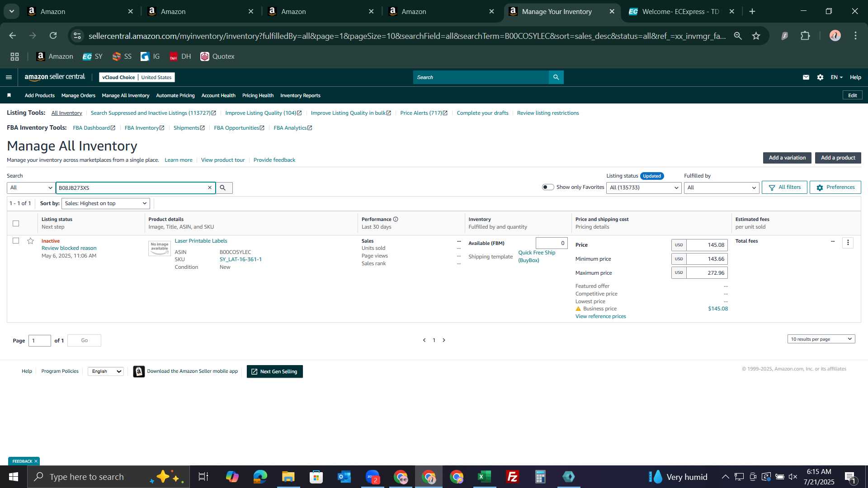Screen dimensions: 868x488
Task: Open Automate Pricing menu item
Action: tap(175, 95)
